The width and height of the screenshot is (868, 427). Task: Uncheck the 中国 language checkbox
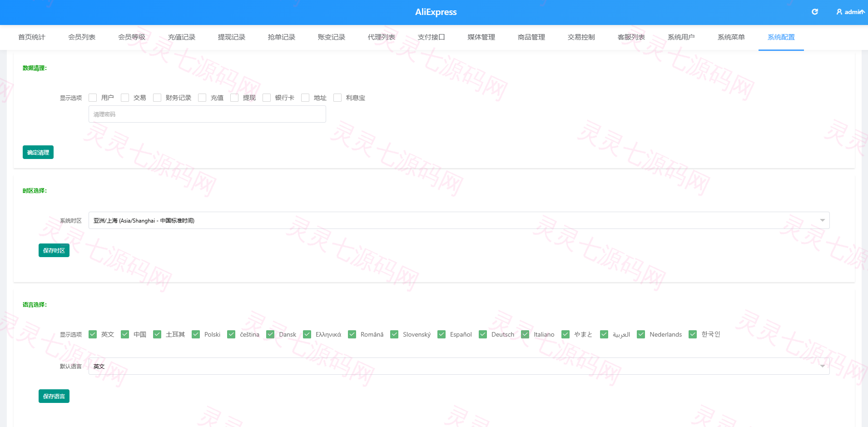pyautogui.click(x=125, y=334)
